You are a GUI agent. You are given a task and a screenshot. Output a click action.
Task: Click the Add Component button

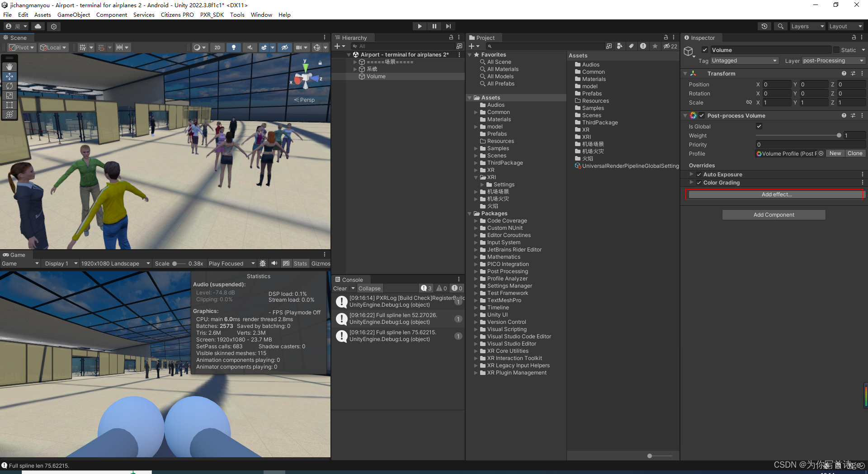tap(774, 214)
